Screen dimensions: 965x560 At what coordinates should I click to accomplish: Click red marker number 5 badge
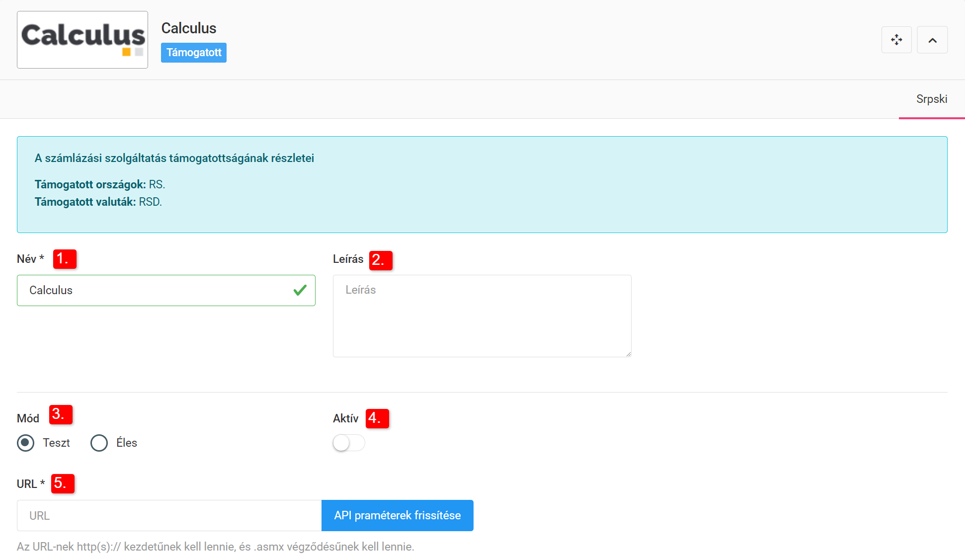pyautogui.click(x=63, y=483)
